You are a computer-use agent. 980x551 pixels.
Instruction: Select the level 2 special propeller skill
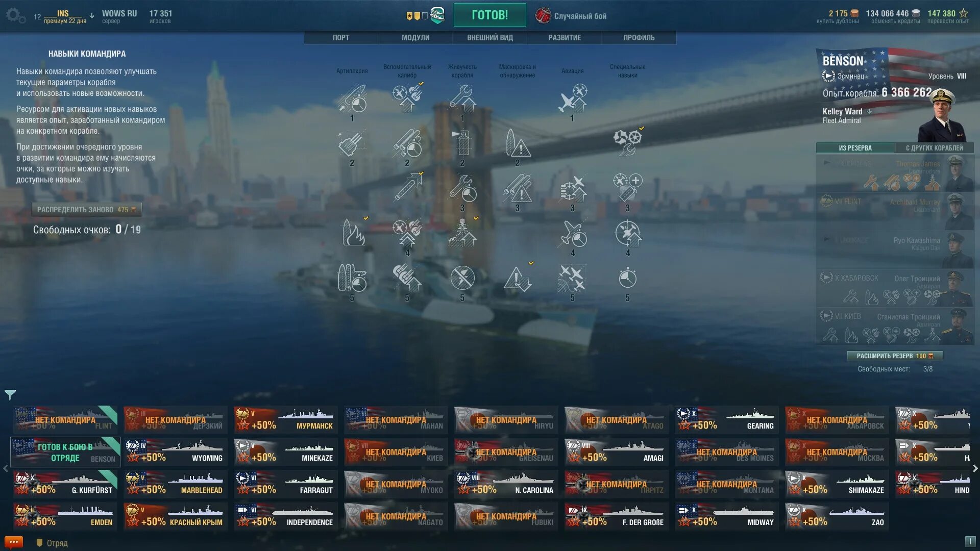point(628,143)
